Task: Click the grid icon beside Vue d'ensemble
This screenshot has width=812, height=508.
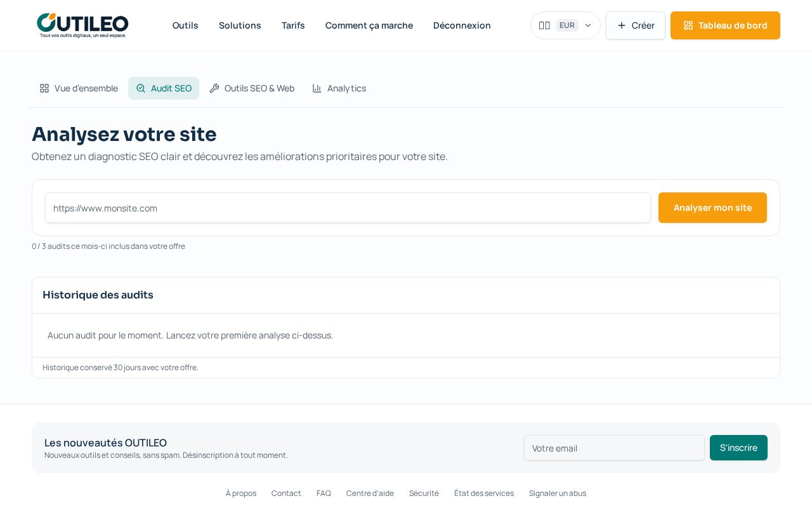Action: pyautogui.click(x=44, y=88)
